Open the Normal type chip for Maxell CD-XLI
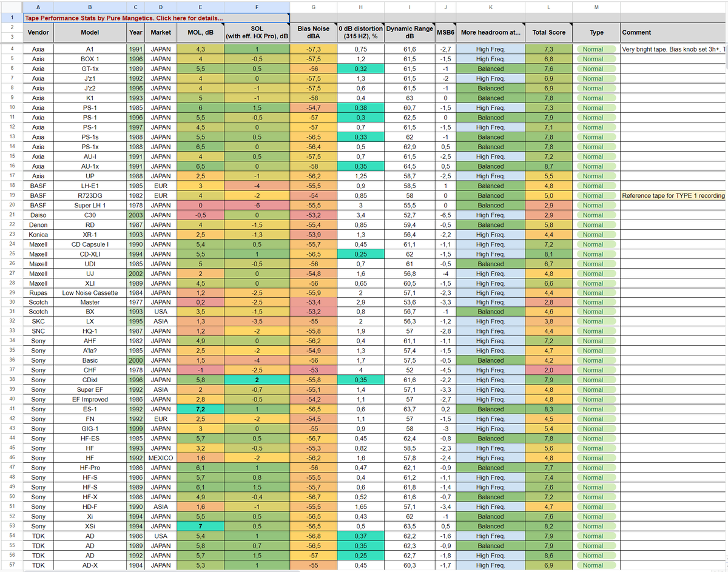The height and width of the screenshot is (572, 728). [x=596, y=254]
